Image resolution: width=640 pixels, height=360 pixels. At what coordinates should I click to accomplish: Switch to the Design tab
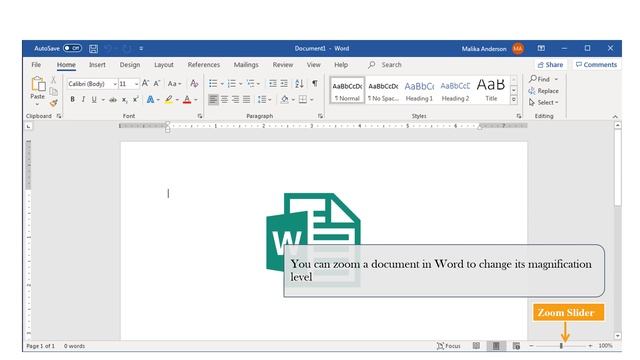pos(130,65)
